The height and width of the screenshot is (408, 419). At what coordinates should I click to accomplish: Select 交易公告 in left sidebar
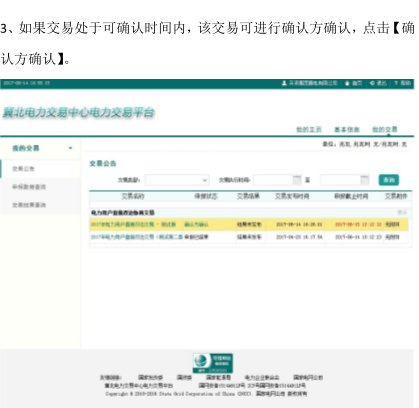pos(23,169)
